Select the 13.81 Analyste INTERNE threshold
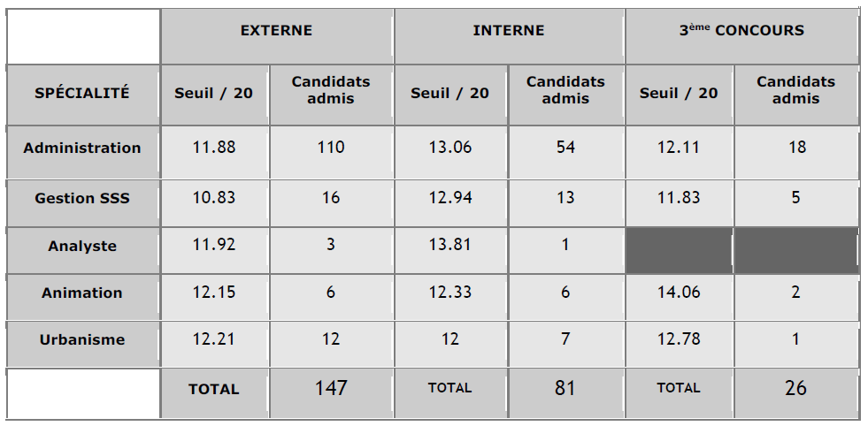868x426 pixels. 449,245
